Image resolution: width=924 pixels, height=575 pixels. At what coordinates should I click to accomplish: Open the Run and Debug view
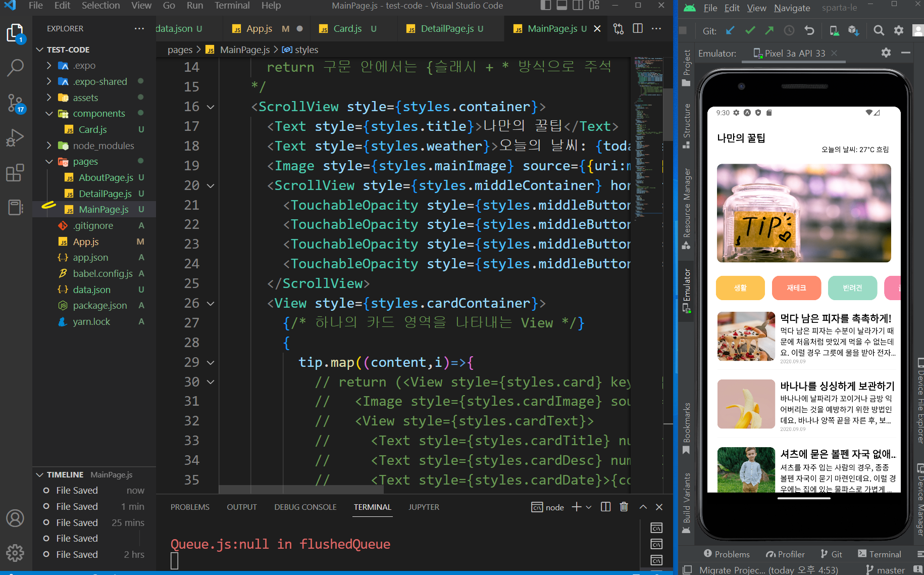pos(15,137)
